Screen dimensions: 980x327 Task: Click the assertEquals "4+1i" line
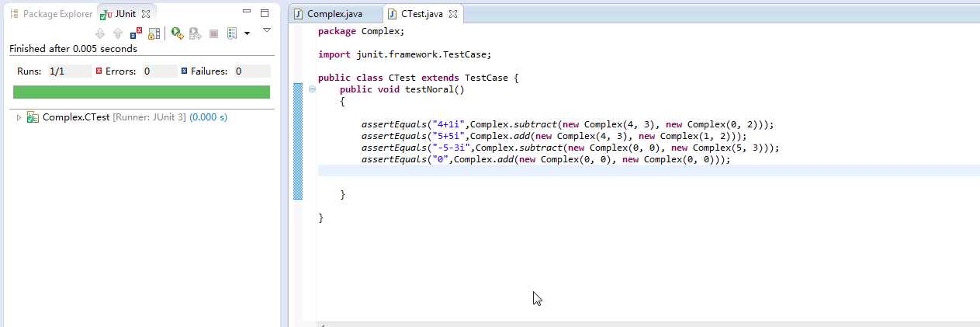(568, 124)
